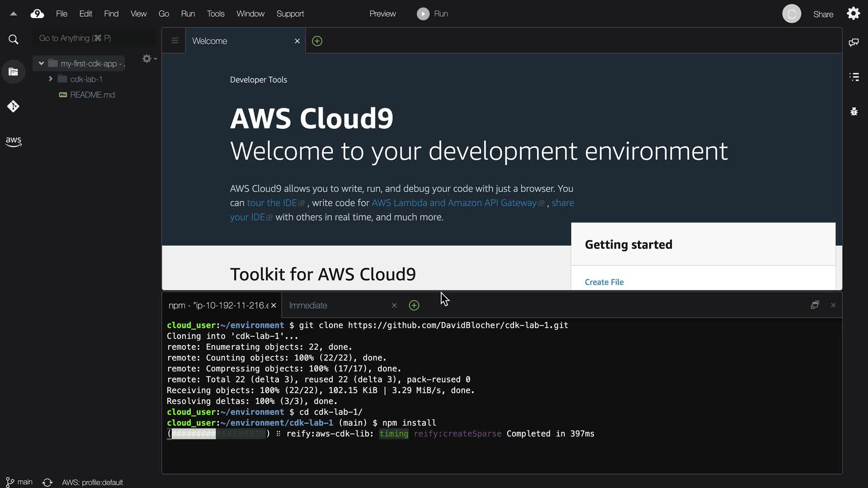Switch to the Immediate terminal tab
The height and width of the screenshot is (488, 868).
[x=308, y=305]
